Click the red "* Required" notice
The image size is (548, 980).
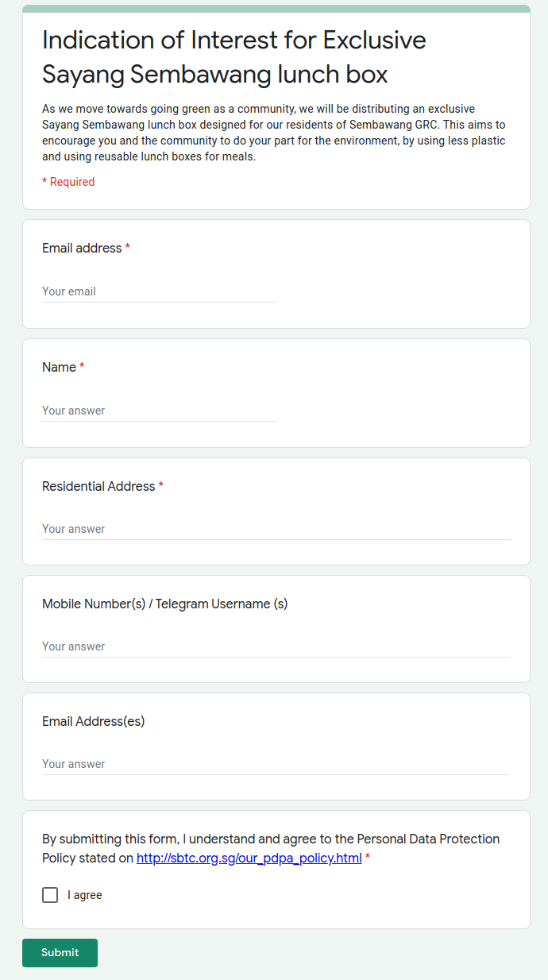click(x=68, y=182)
